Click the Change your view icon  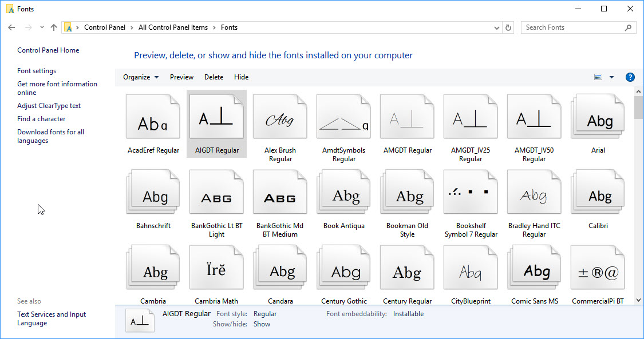pos(598,77)
